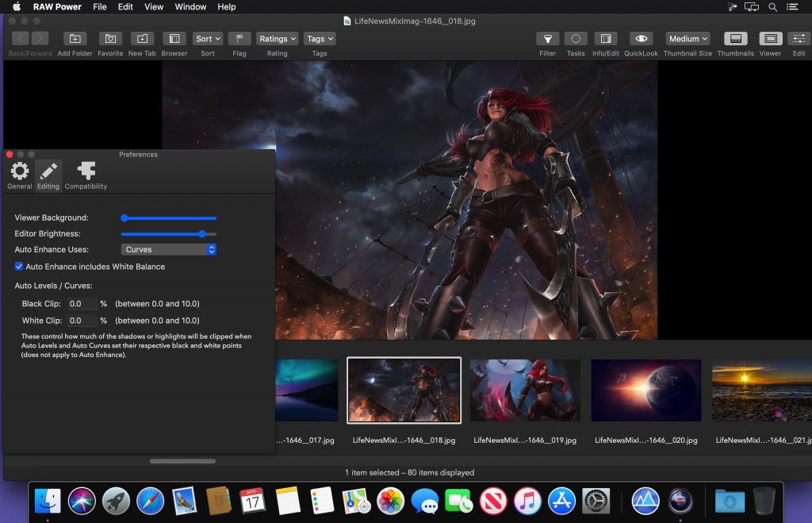Click the Info/Edit toolbar button

605,39
